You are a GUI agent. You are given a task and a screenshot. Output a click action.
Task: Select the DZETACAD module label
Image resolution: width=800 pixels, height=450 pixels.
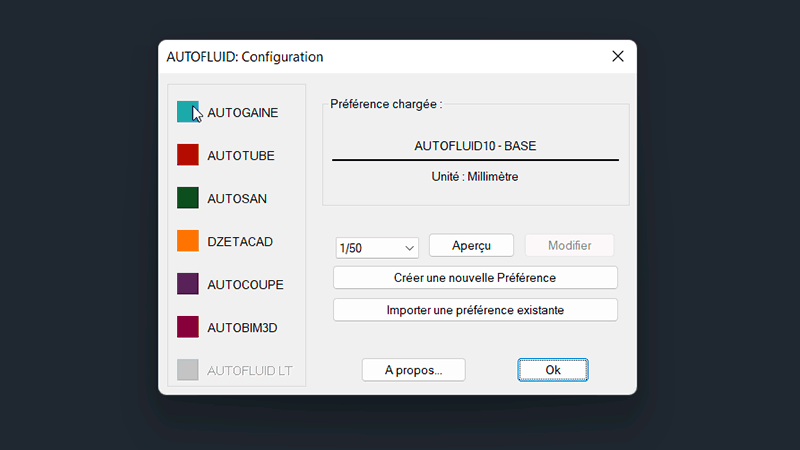click(x=240, y=242)
